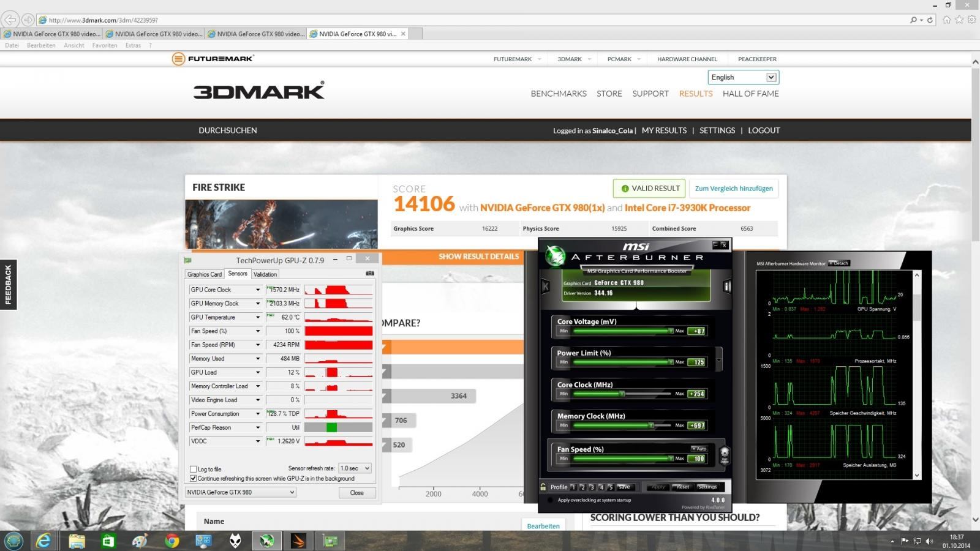The image size is (980, 551).
Task: Expand GPU Temperature sensor dropdown
Action: tap(257, 317)
